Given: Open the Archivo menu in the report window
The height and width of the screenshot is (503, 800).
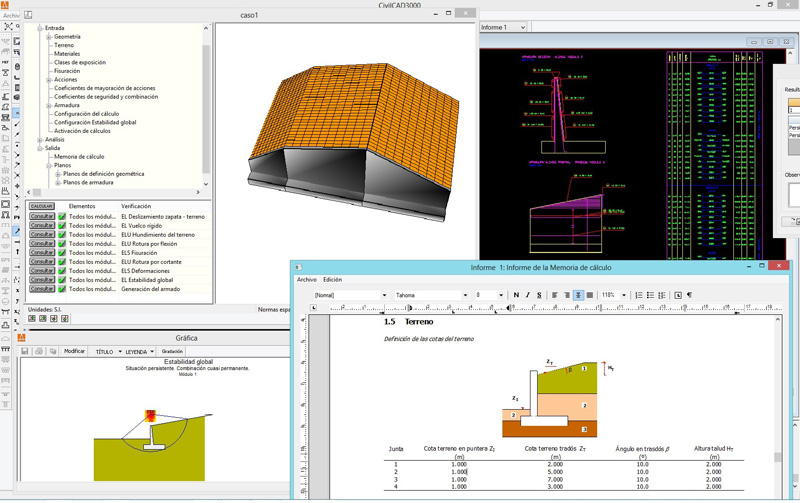Looking at the screenshot, I should 306,280.
